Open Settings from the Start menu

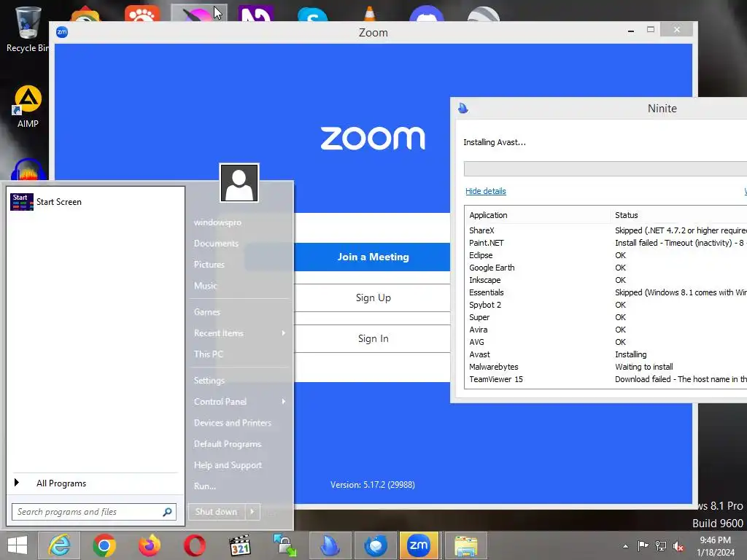coord(209,381)
